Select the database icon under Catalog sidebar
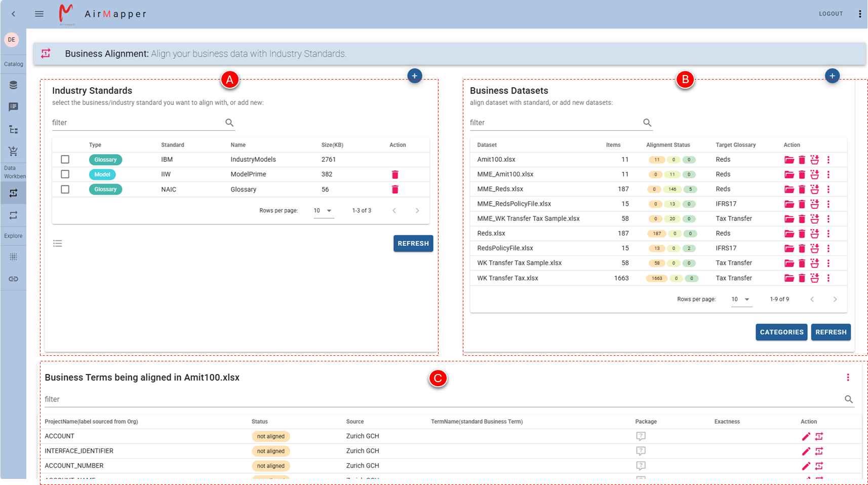Image resolution: width=868 pixels, height=485 pixels. click(13, 85)
